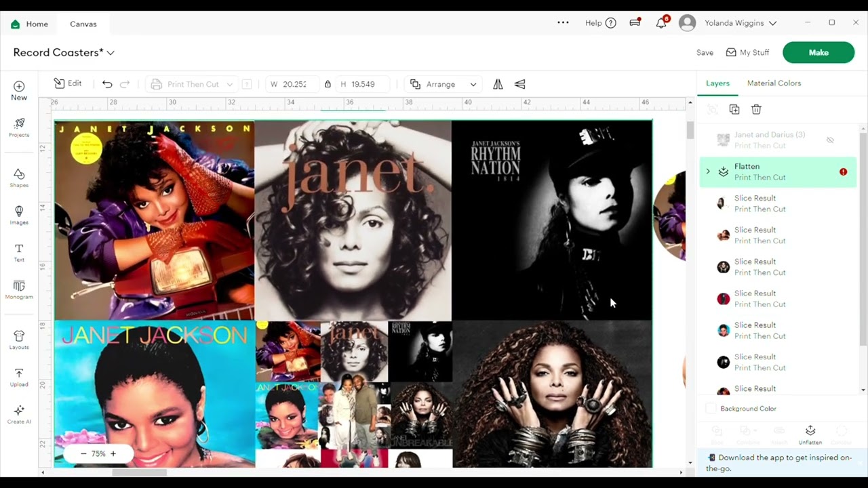
Task: Toggle the Background Color checkbox
Action: coord(711,409)
